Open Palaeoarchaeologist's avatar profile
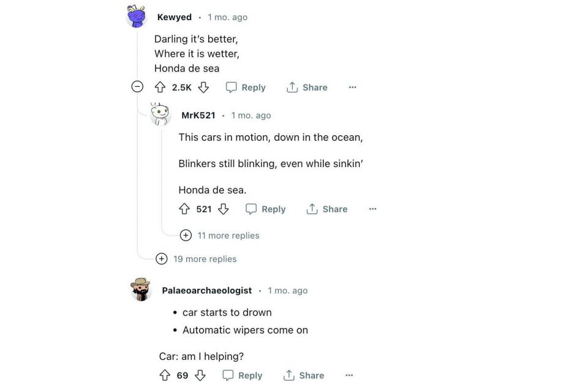Image resolution: width=588 pixels, height=391 pixels. coord(141,289)
